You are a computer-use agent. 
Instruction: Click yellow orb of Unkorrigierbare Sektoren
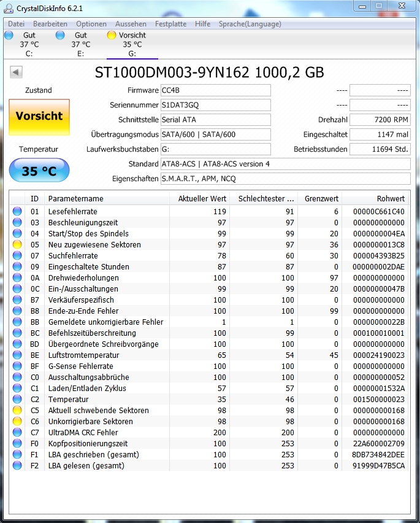tap(17, 421)
